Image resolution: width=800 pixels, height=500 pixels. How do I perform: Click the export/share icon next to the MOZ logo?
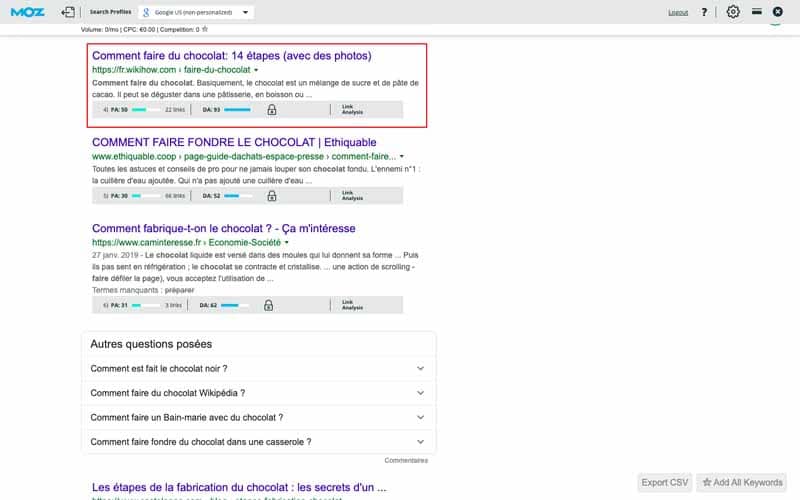coord(68,12)
